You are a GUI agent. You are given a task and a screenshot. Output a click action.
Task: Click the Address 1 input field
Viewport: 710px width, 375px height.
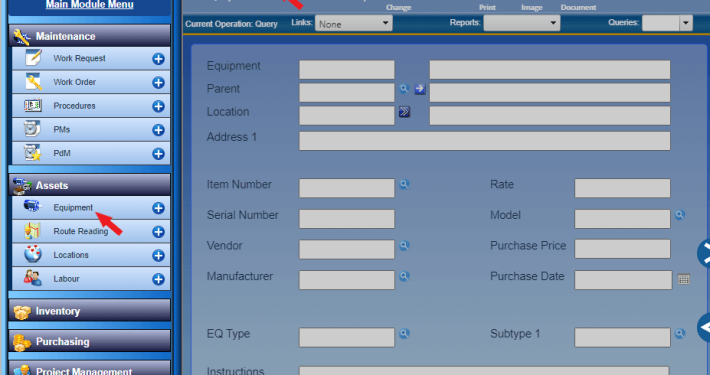point(485,141)
